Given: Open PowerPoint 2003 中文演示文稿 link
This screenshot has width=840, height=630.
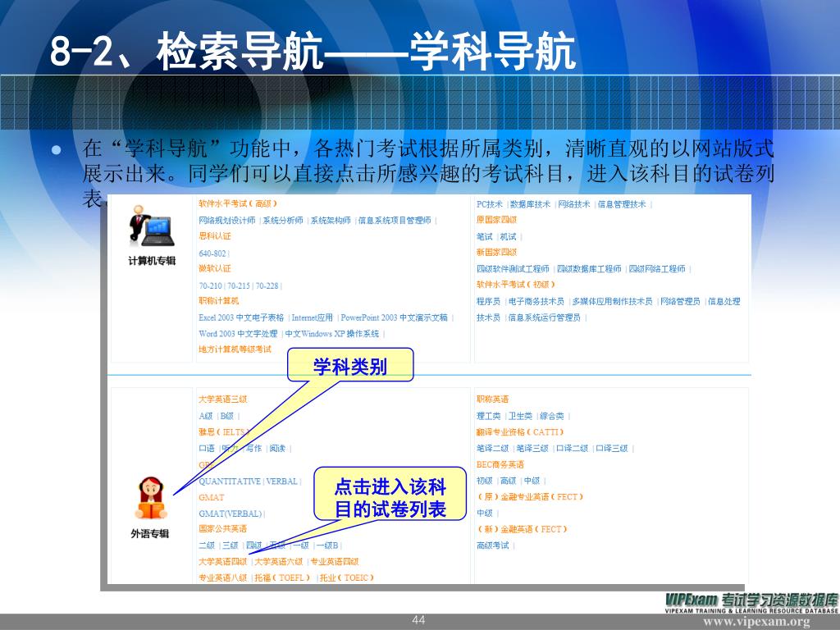Looking at the screenshot, I should click(x=394, y=317).
